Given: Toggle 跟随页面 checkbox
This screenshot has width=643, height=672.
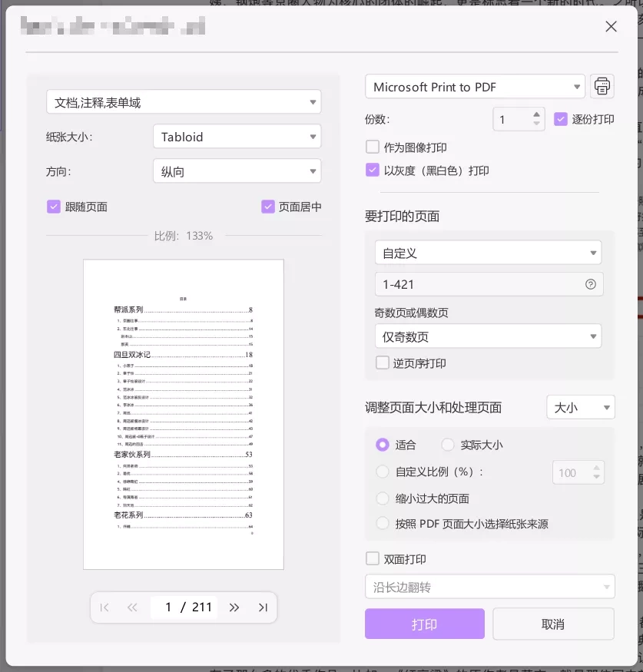Looking at the screenshot, I should (54, 207).
